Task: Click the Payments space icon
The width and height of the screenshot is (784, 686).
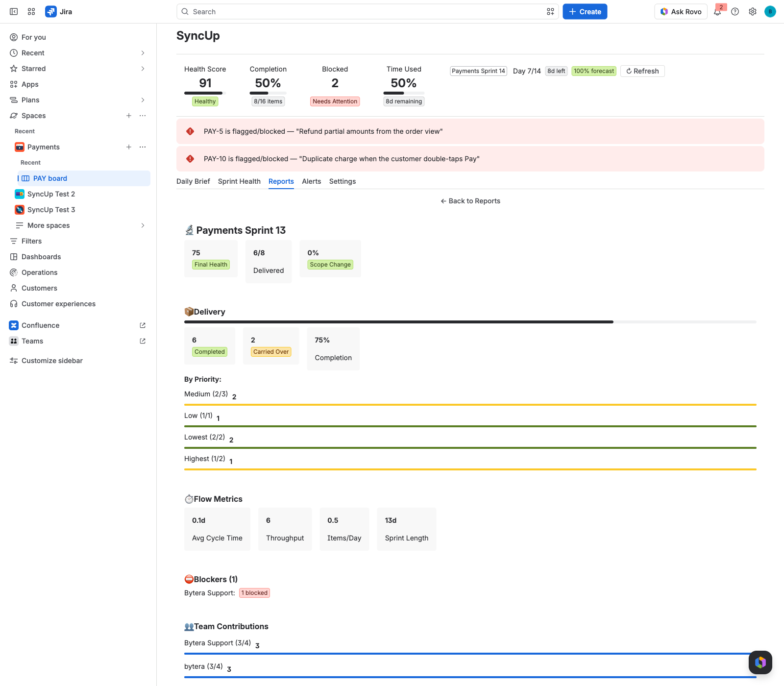Action: 20,147
